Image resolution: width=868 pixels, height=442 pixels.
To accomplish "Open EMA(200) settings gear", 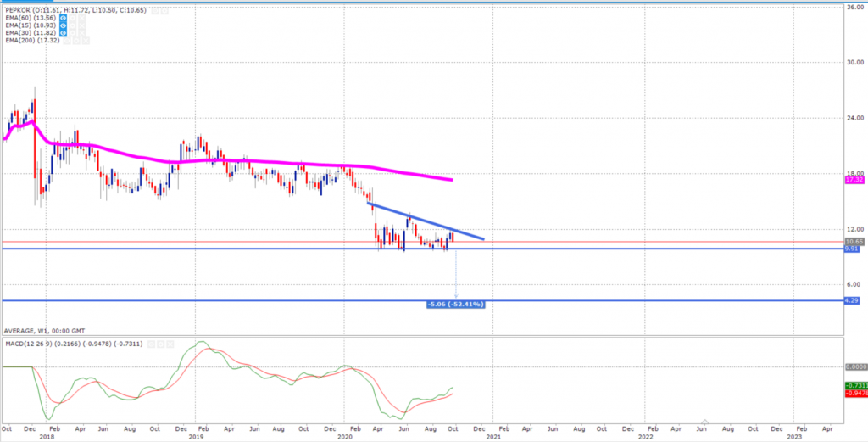I will 76,41.
